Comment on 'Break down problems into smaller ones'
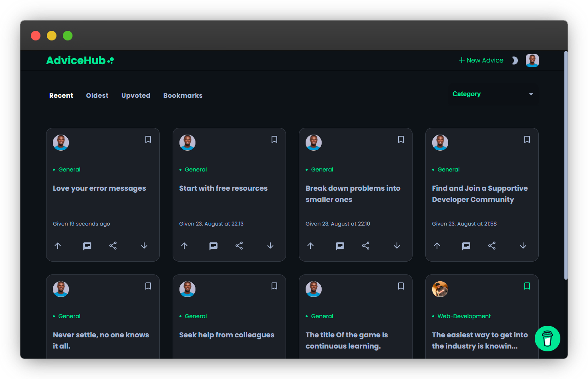588x379 pixels. coord(340,246)
